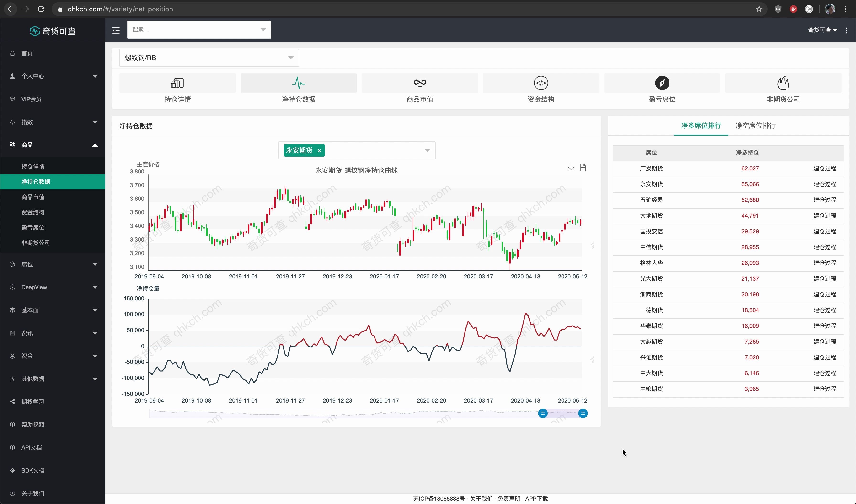Expand DeepView sidebar menu

tap(53, 287)
